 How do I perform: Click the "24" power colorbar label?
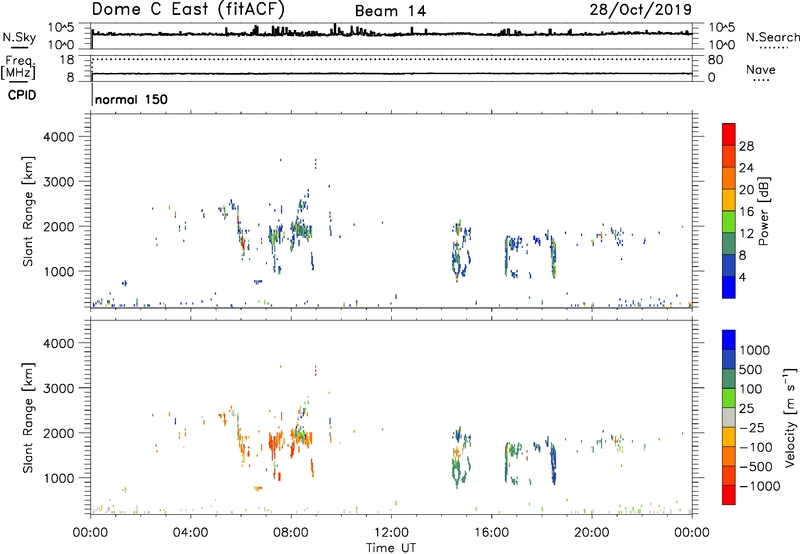[x=746, y=168]
